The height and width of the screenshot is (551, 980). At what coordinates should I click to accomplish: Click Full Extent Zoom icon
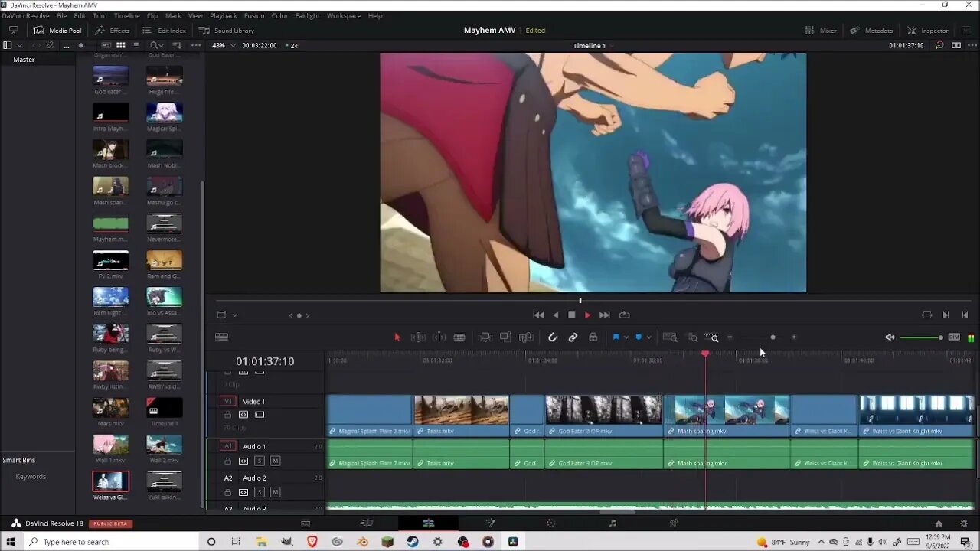[670, 337]
